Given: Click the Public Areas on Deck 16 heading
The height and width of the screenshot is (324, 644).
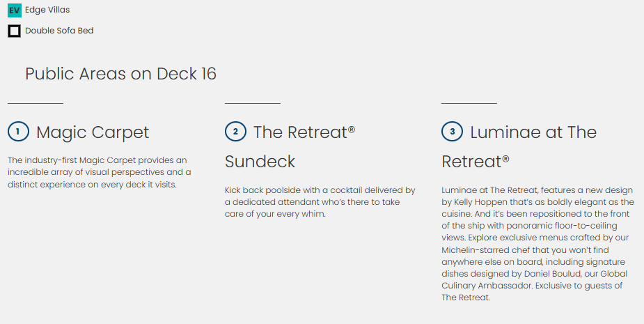Looking at the screenshot, I should coord(120,74).
